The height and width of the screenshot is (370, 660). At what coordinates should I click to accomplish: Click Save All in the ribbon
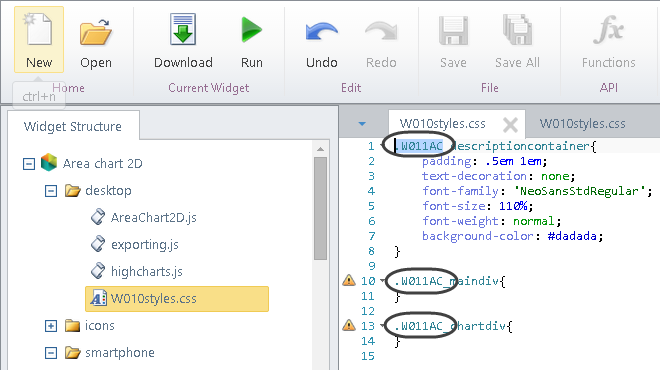pos(517,40)
